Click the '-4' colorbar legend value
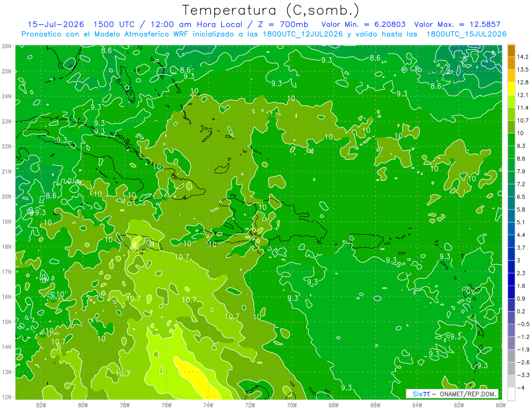Image resolution: width=532 pixels, height=411 pixels. (521, 388)
